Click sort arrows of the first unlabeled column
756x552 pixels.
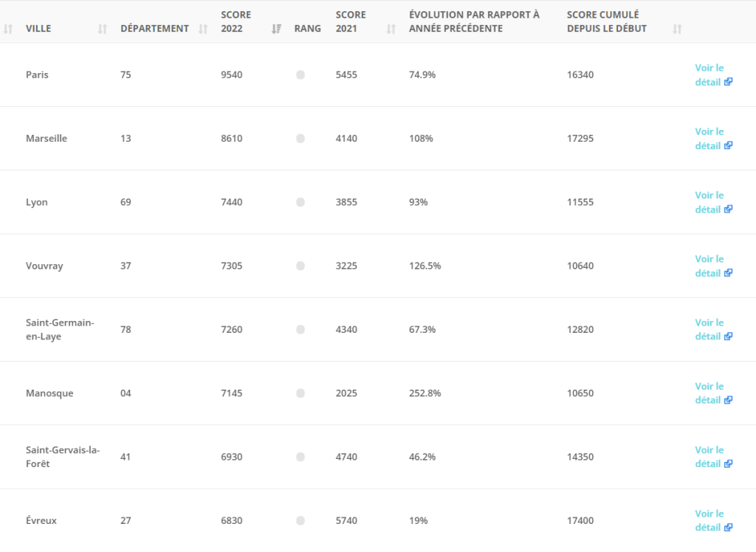pyautogui.click(x=8, y=29)
